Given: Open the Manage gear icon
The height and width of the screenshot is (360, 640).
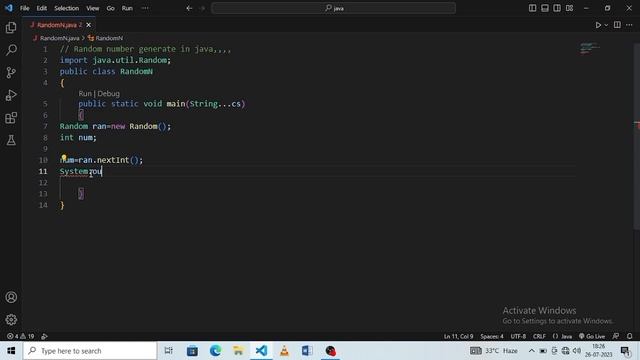Looking at the screenshot, I should 11,320.
